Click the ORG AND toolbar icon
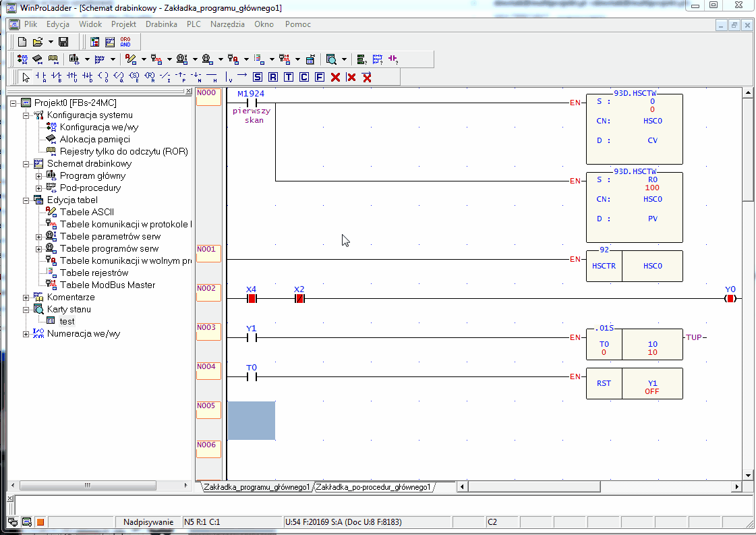This screenshot has height=535, width=756. [x=125, y=42]
